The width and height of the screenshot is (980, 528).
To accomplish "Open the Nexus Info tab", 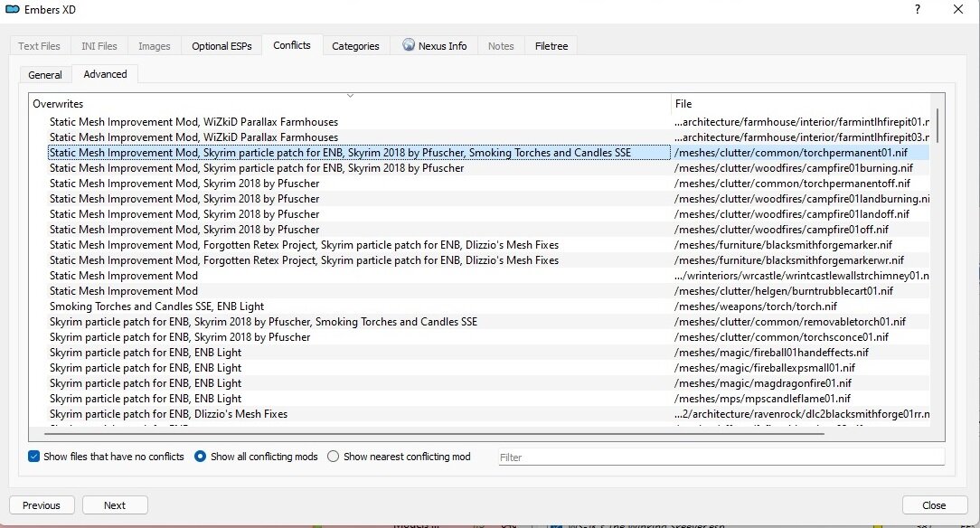I will [x=434, y=46].
